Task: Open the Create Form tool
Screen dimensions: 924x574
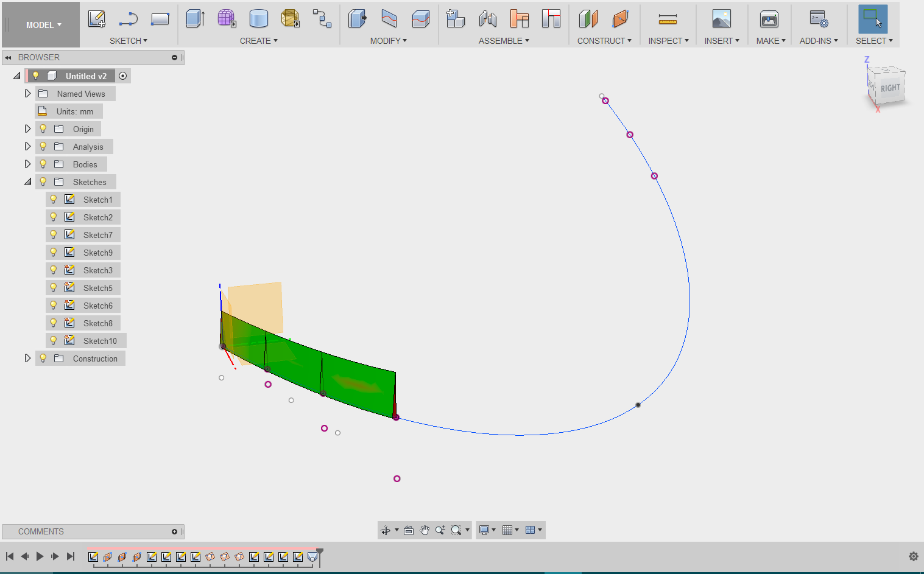Action: (227, 19)
